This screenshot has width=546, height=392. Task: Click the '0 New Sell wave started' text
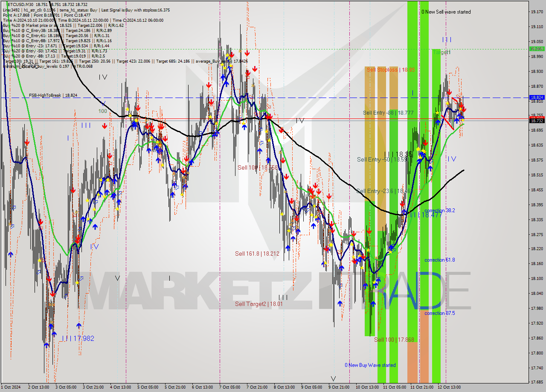tap(446, 12)
